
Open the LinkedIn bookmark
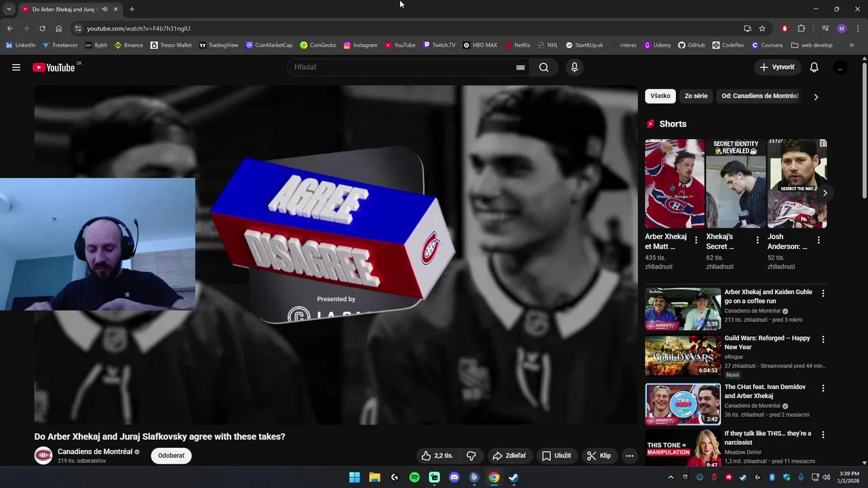20,45
